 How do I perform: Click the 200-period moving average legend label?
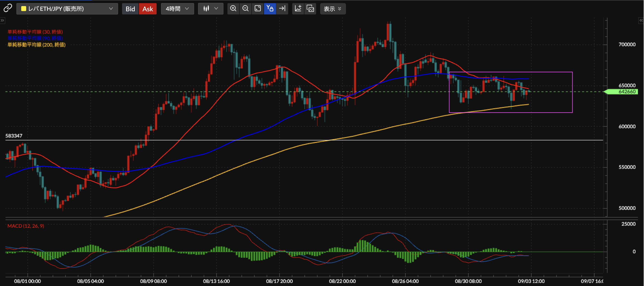pyautogui.click(x=37, y=45)
